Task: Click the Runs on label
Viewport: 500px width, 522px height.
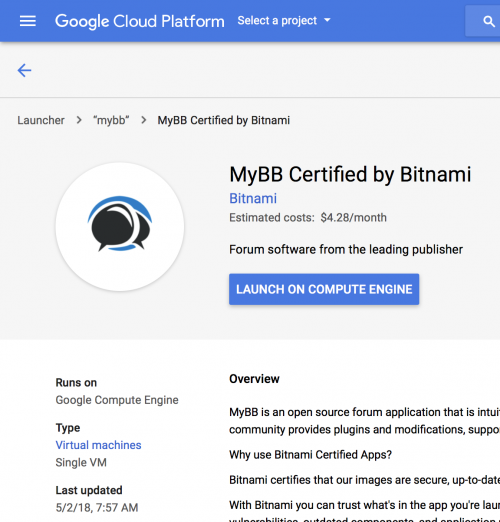Action: (x=76, y=383)
